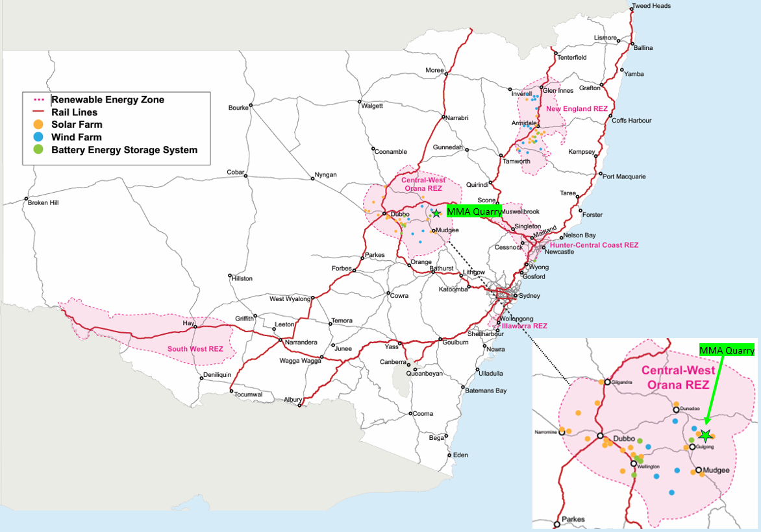Click the Canberra city label
The width and height of the screenshot is (761, 532).
point(392,362)
